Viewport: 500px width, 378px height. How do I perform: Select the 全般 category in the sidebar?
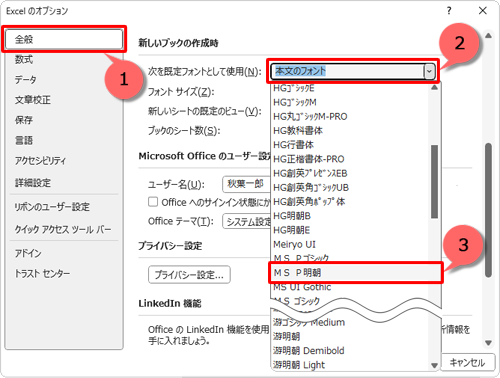point(64,39)
